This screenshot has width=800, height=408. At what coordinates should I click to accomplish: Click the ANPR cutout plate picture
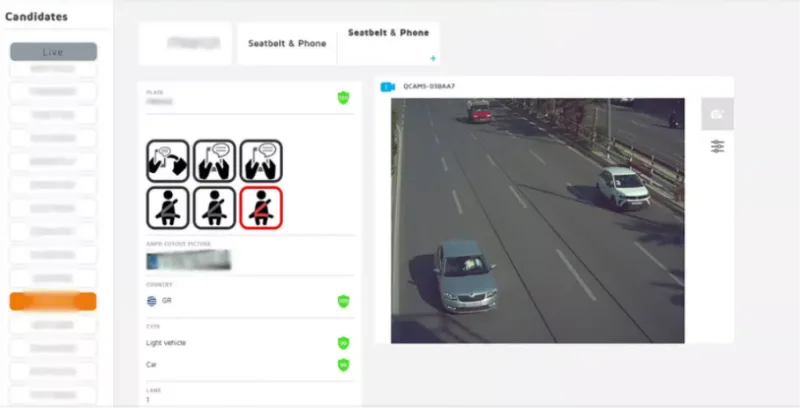pos(188,260)
